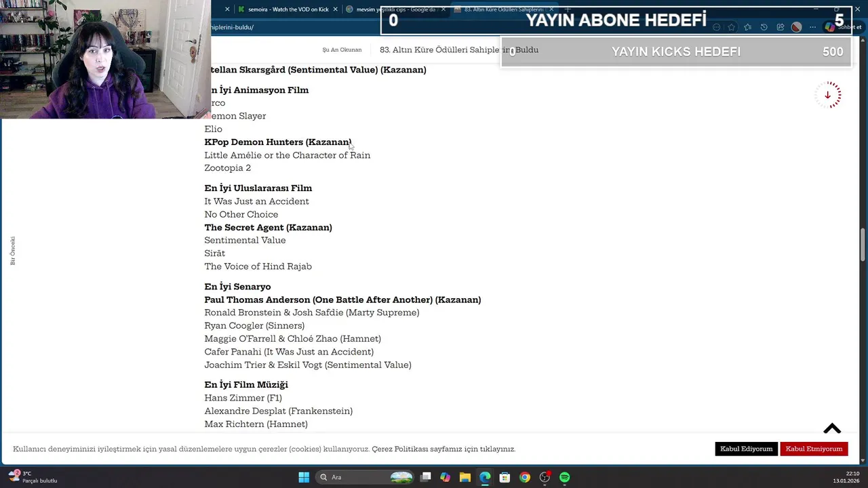Click the heading En İyi Animasyon Film
The image size is (868, 488).
[260, 89]
